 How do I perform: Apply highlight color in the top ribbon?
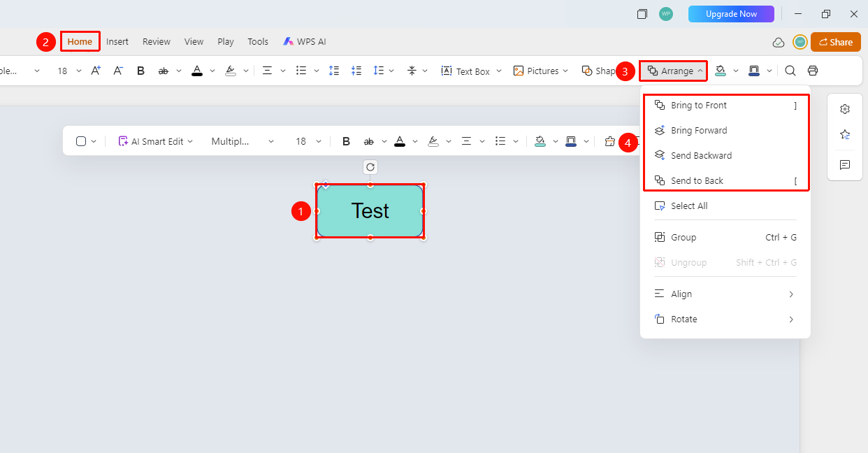[x=231, y=71]
